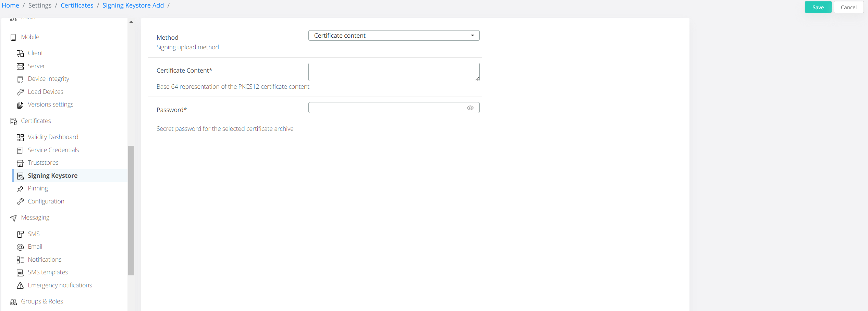Open the Method dropdown

(x=393, y=36)
